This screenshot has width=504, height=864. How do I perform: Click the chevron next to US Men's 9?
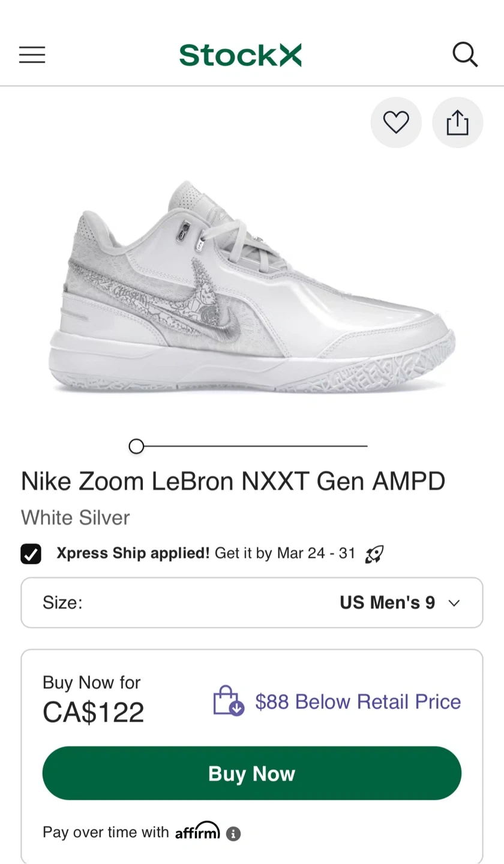click(x=454, y=603)
